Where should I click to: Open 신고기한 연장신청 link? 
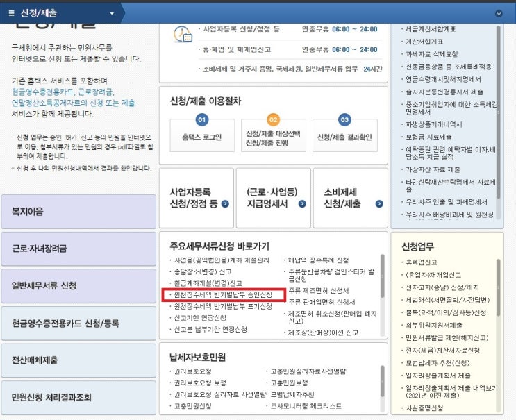[x=200, y=318]
